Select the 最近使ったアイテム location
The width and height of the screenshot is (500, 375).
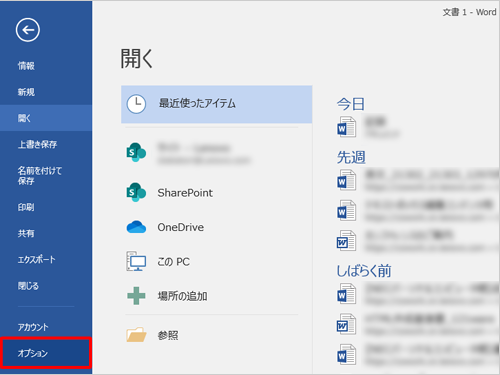[217, 104]
